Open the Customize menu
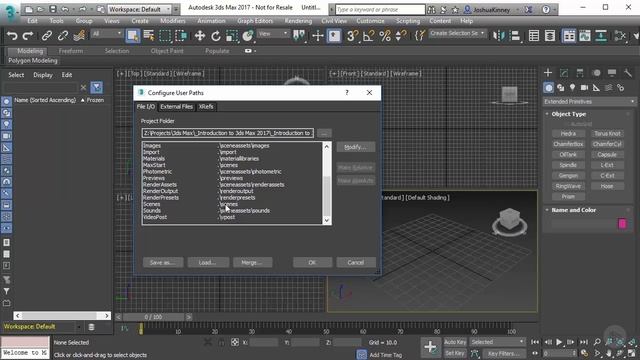The height and width of the screenshot is (360, 640). [370, 21]
